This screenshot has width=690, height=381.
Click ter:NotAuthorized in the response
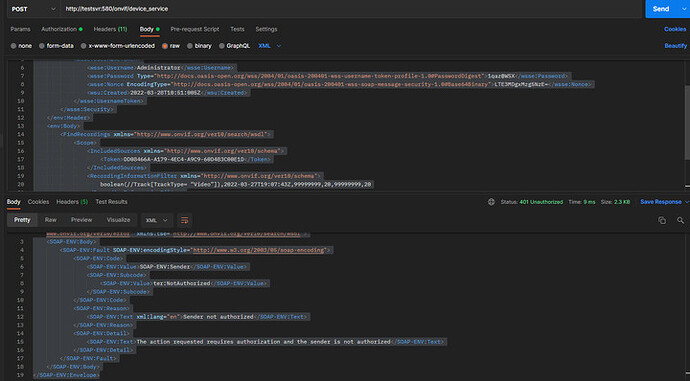point(182,283)
